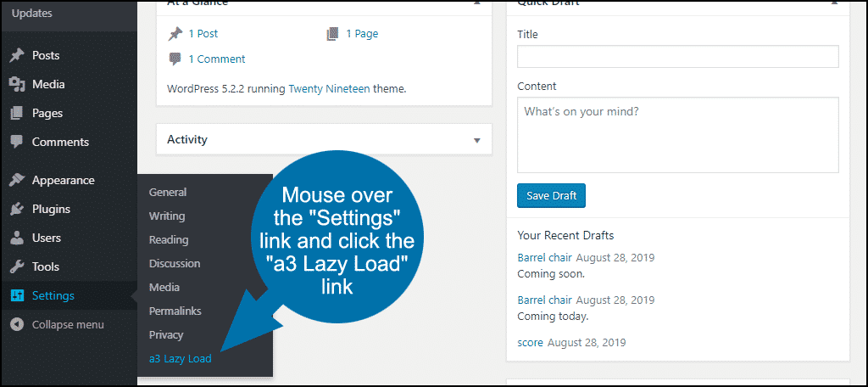Viewport: 868px width, 387px height.
Task: Click the Appearance brush icon in sidebar
Action: click(17, 180)
